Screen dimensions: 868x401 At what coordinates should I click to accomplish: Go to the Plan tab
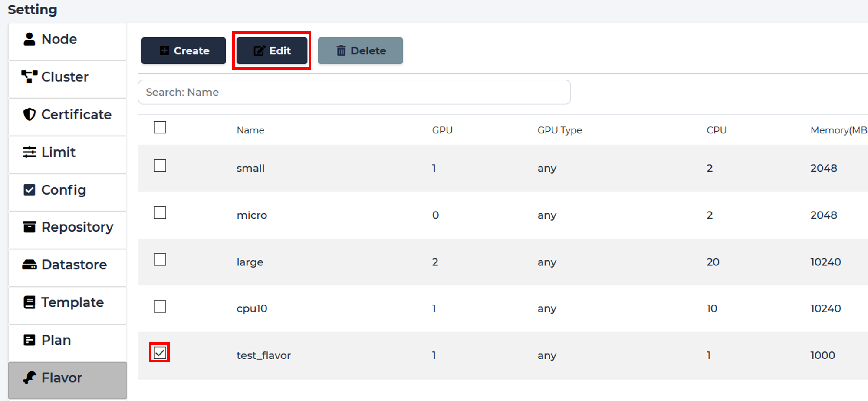coord(67,343)
